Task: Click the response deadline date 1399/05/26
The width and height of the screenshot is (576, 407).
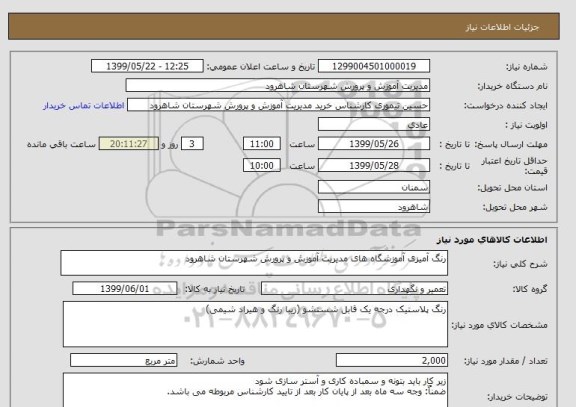Action: coord(374,144)
